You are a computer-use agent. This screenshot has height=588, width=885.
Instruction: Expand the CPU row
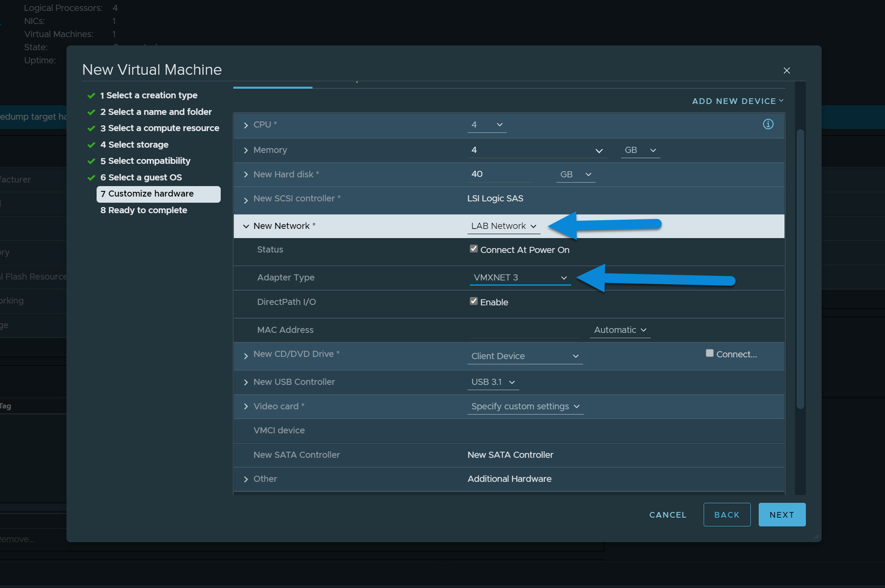click(246, 125)
